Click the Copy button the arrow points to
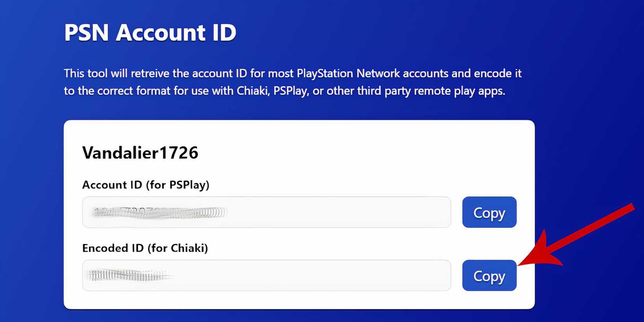This screenshot has width=644, height=322. click(489, 276)
